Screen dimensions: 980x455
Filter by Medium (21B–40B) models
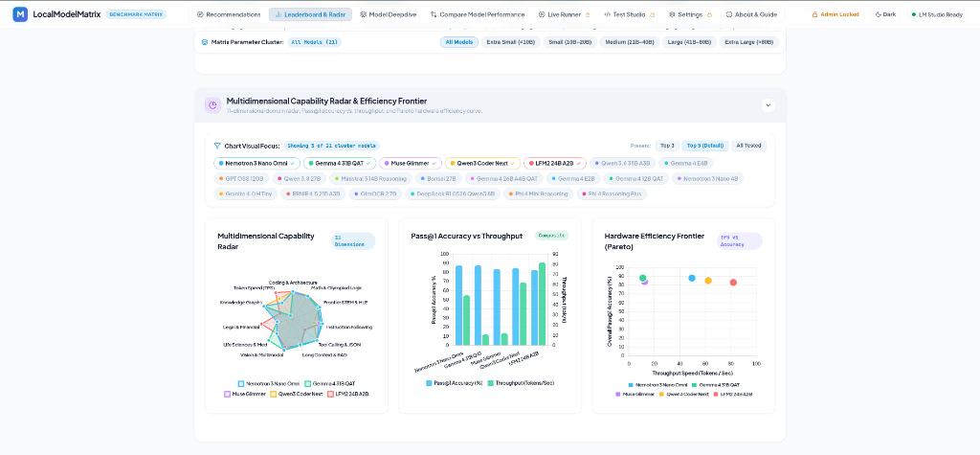coord(630,42)
